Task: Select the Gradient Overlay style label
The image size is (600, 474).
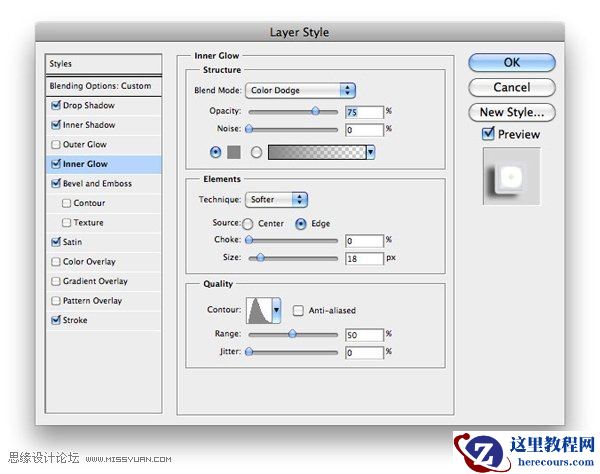Action: tap(95, 281)
